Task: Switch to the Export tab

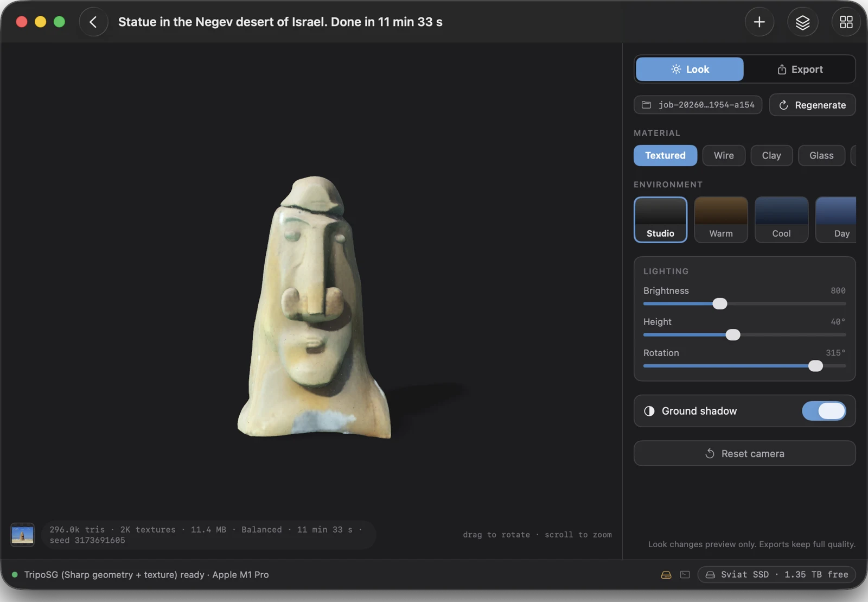Action: pos(800,69)
